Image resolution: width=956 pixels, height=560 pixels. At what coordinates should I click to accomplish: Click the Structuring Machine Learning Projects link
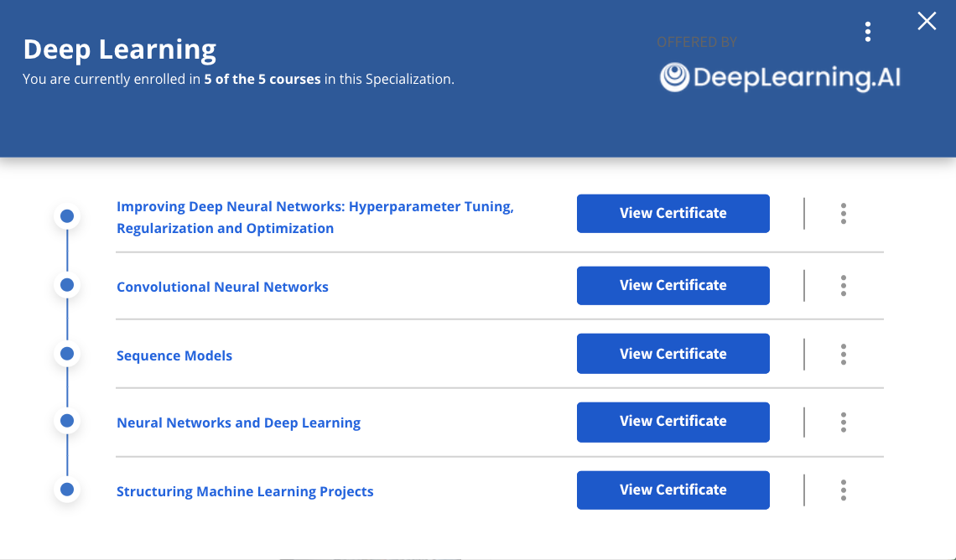[245, 491]
